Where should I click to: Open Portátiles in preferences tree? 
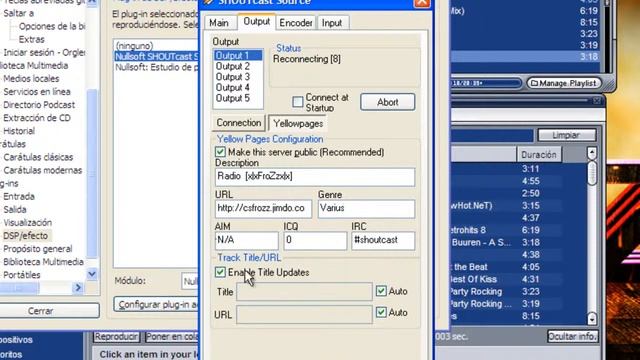click(22, 275)
